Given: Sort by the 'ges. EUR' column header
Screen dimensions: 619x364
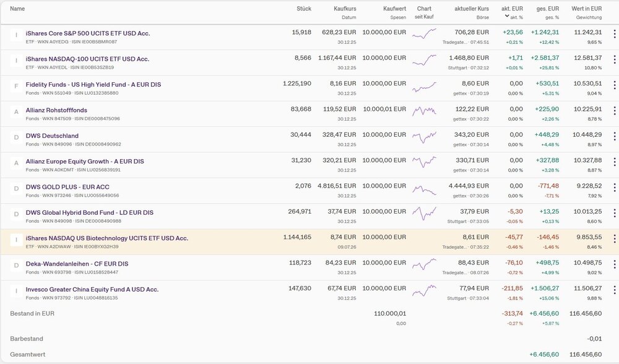Looking at the screenshot, I should (548, 8).
